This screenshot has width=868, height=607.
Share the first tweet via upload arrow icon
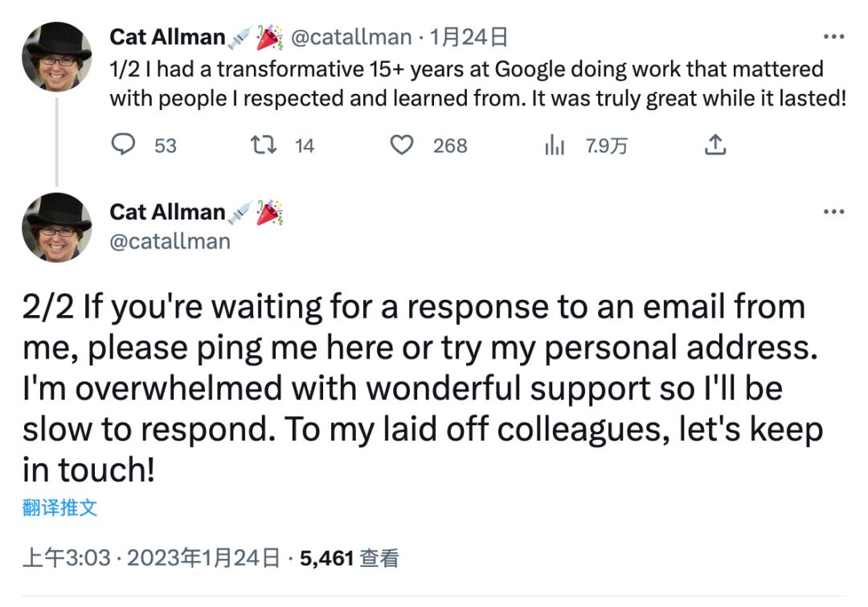tap(714, 145)
